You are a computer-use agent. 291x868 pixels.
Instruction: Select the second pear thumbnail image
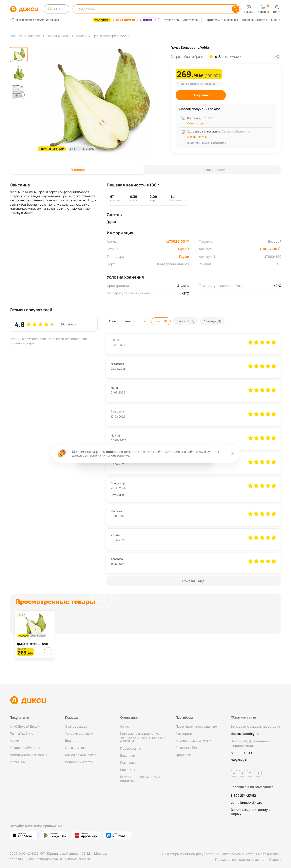pos(19,73)
